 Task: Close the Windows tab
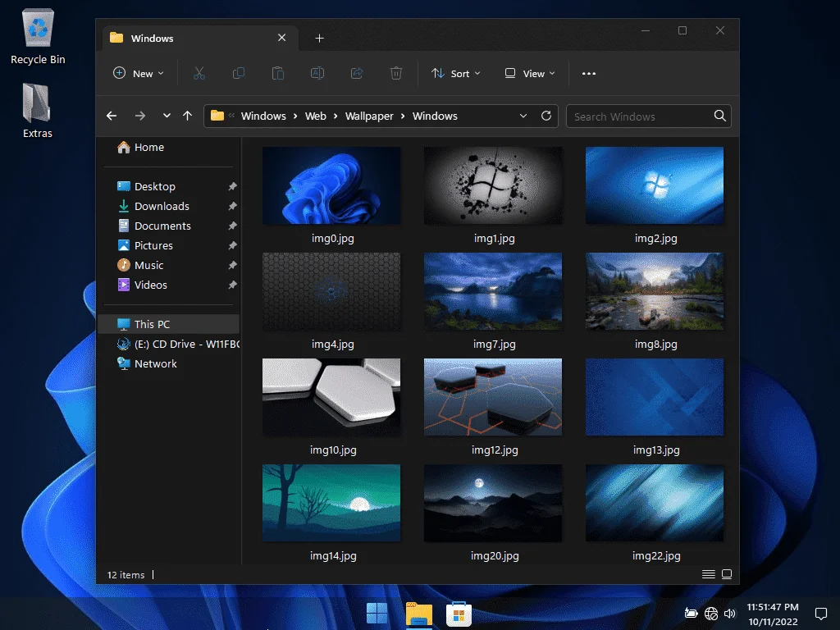click(282, 38)
